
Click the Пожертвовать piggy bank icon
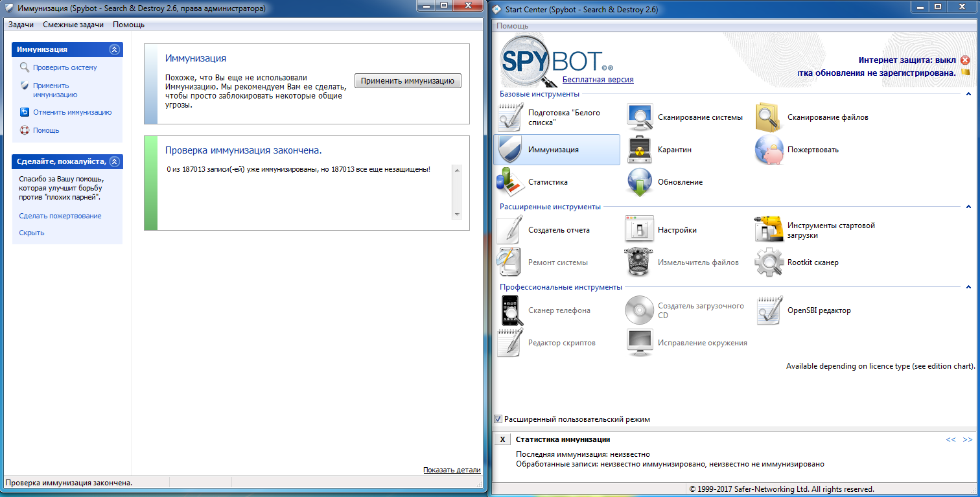pos(769,150)
